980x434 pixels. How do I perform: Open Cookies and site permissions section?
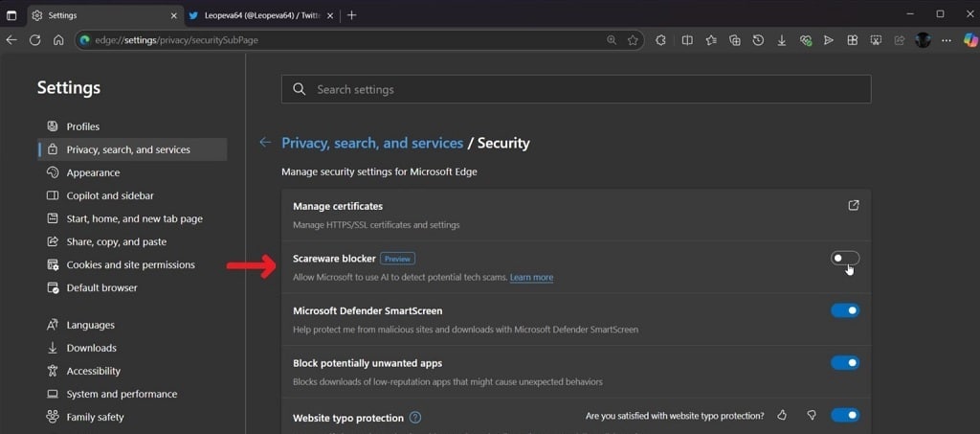coord(132,265)
